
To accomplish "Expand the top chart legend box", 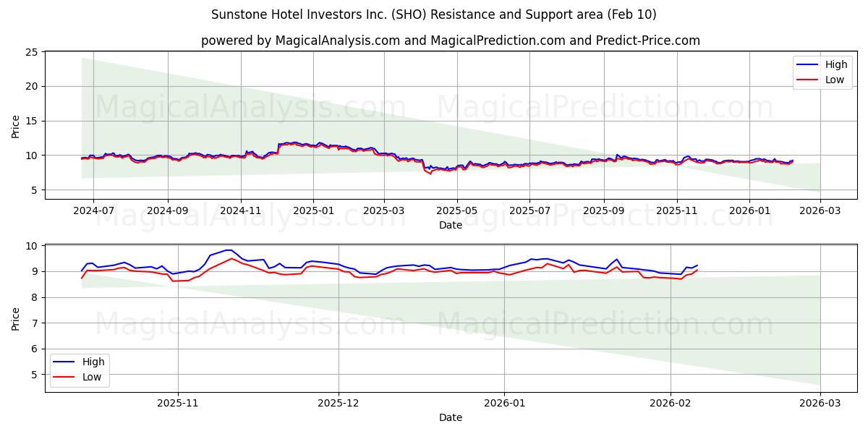I will (x=822, y=72).
